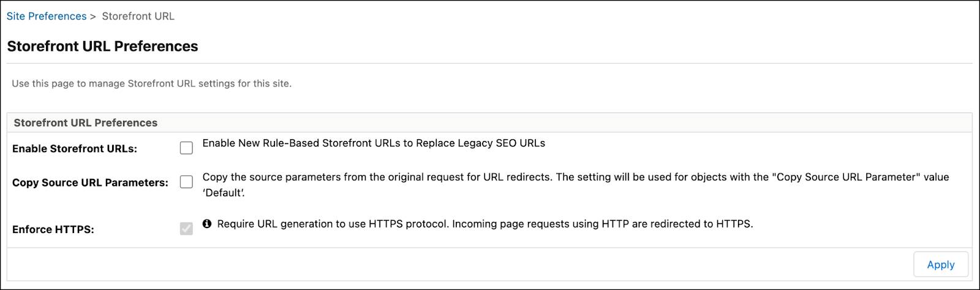Click sentence starting 'Copy the source parameters'
Screen dimensions: 980x290
[576, 185]
